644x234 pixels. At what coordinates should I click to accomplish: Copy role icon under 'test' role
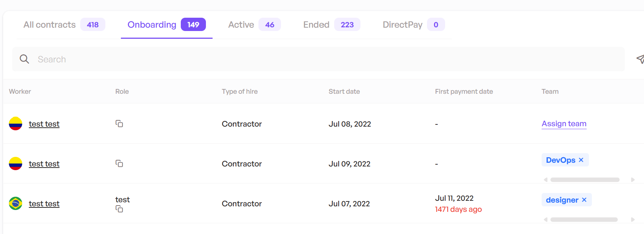coord(119,209)
